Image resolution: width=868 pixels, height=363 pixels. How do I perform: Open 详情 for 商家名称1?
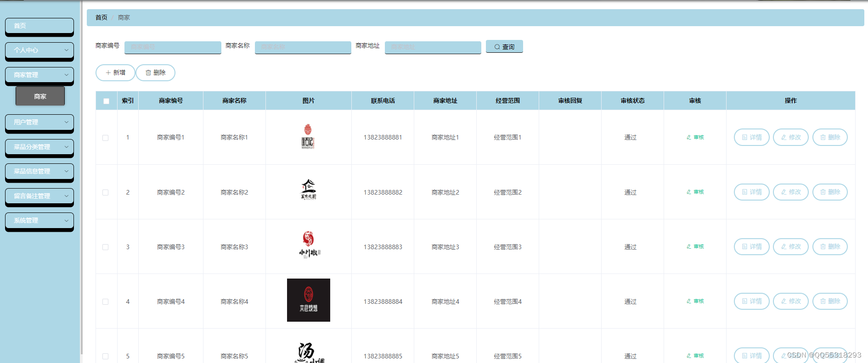pyautogui.click(x=752, y=137)
